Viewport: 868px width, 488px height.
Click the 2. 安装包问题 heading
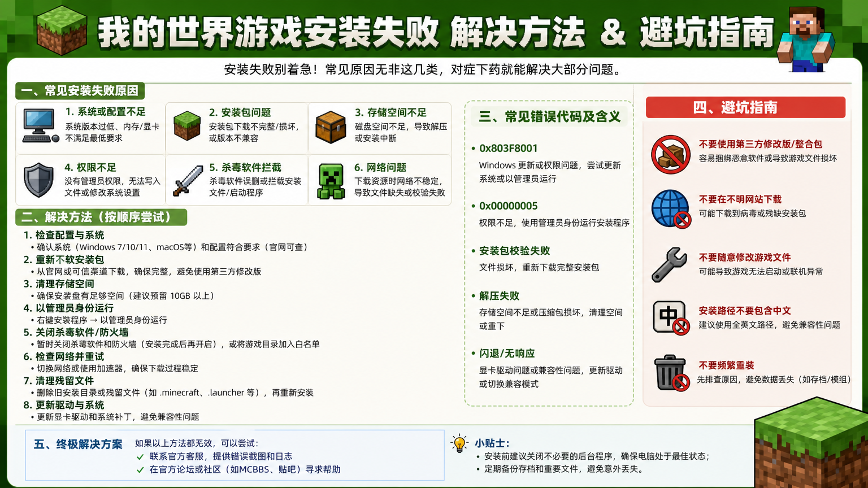point(240,112)
